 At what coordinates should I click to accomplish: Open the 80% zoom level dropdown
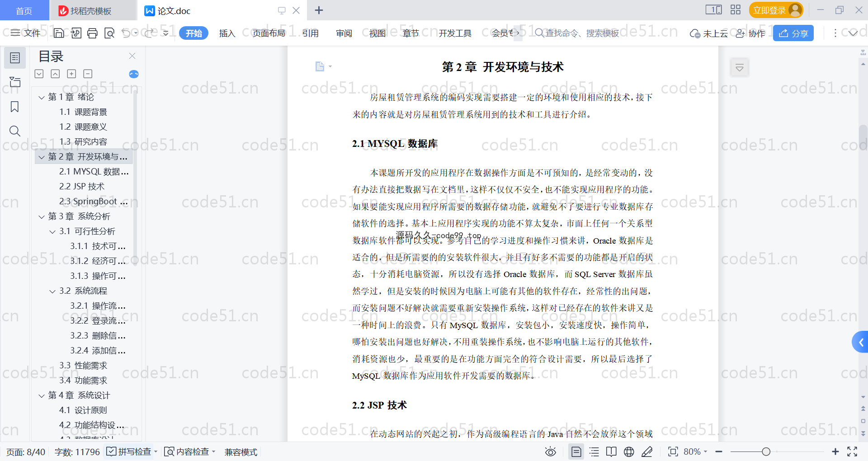tap(695, 452)
